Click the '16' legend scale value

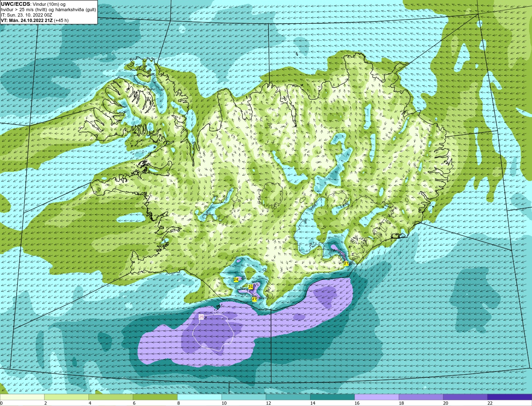pos(357,403)
